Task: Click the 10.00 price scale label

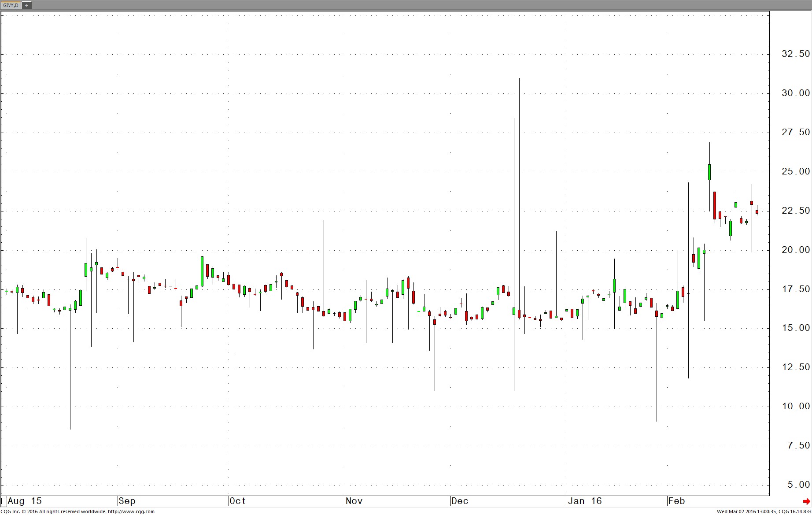Action: tap(795, 406)
